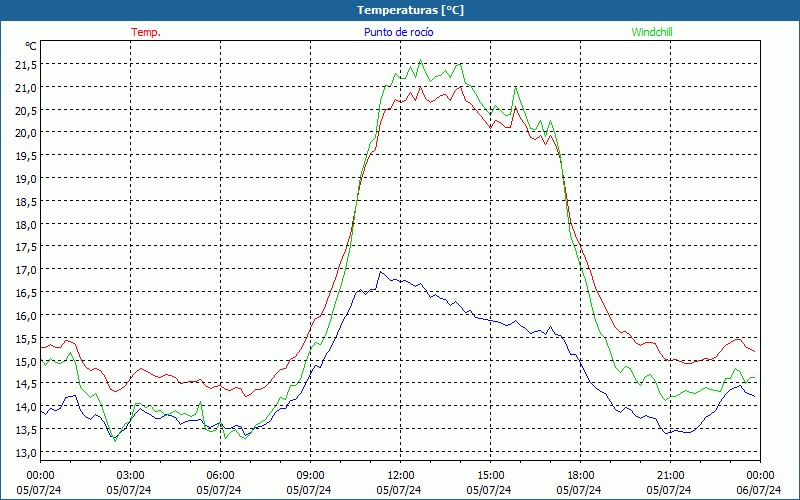Click the 14,0 y-axis value
This screenshot has height=500, width=800.
[x=26, y=407]
